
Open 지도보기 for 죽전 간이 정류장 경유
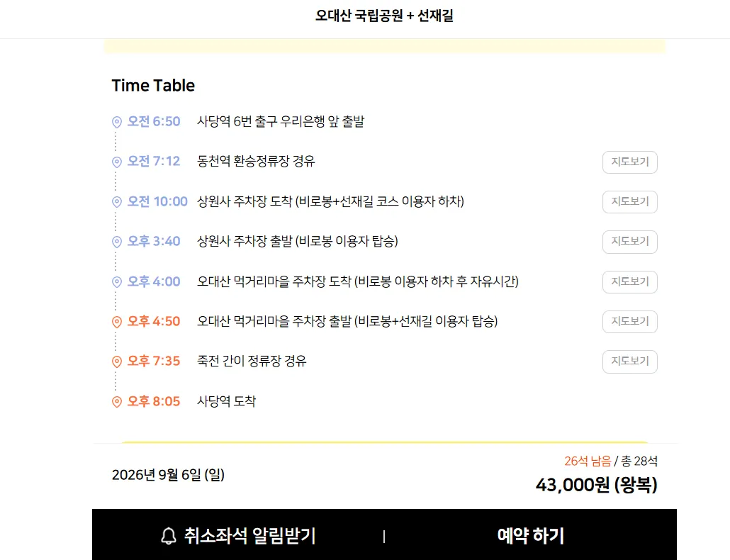pos(630,362)
